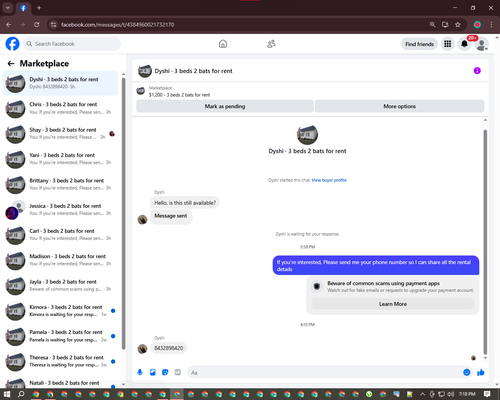
Task: Open the account profile avatar menu
Action: pos(482,44)
